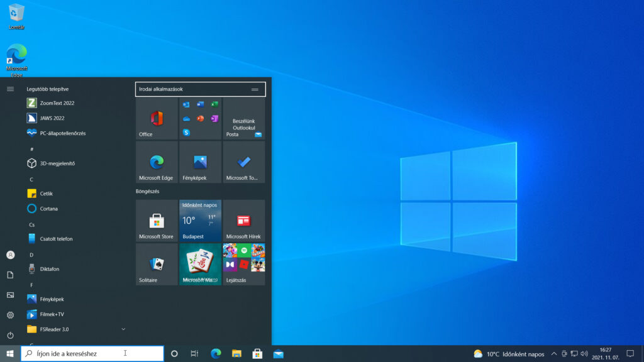
Task: Open Fényképek in the app list
Action: tap(76, 299)
